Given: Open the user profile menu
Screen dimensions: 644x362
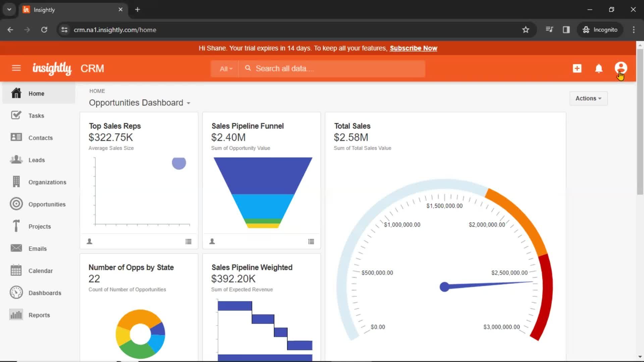Looking at the screenshot, I should [x=622, y=68].
